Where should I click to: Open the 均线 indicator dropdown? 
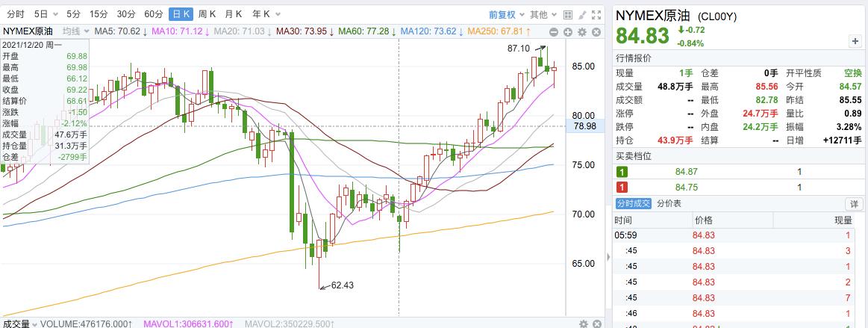pyautogui.click(x=74, y=31)
